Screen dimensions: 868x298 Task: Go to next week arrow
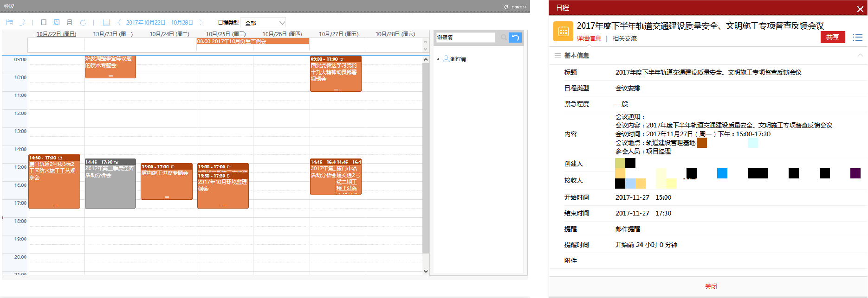click(201, 23)
